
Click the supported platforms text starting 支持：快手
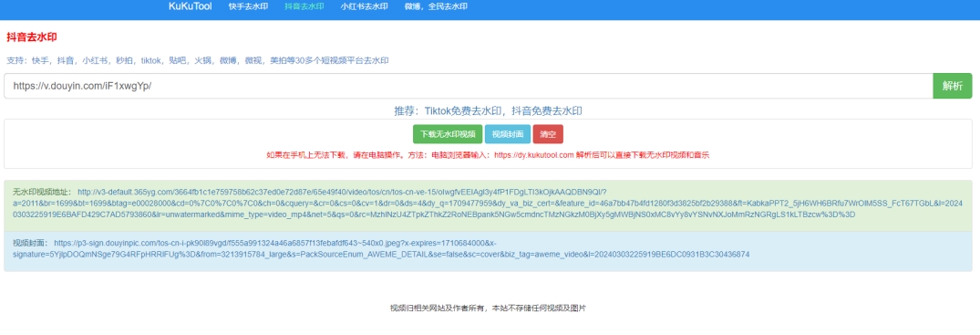coord(198,61)
